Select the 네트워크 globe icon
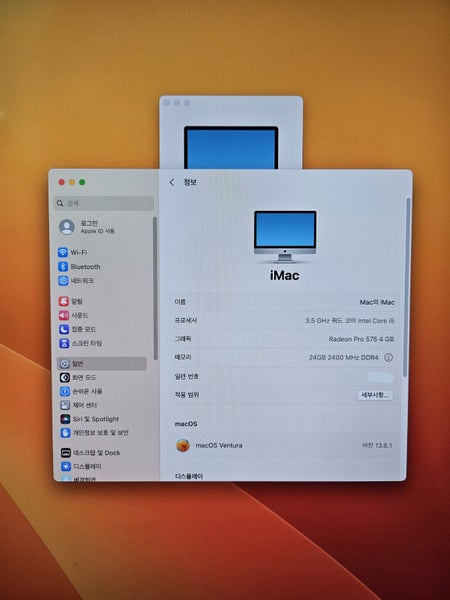This screenshot has width=450, height=600. point(63,280)
